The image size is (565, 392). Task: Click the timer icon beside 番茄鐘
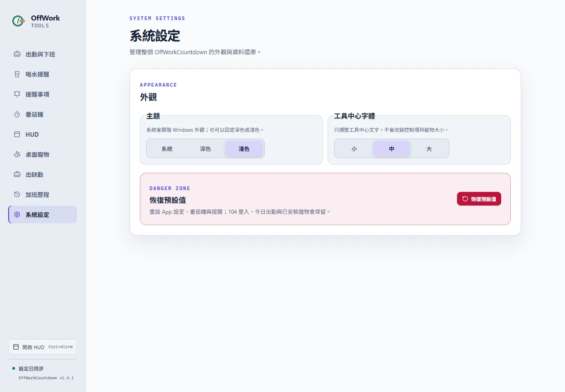[x=17, y=114]
